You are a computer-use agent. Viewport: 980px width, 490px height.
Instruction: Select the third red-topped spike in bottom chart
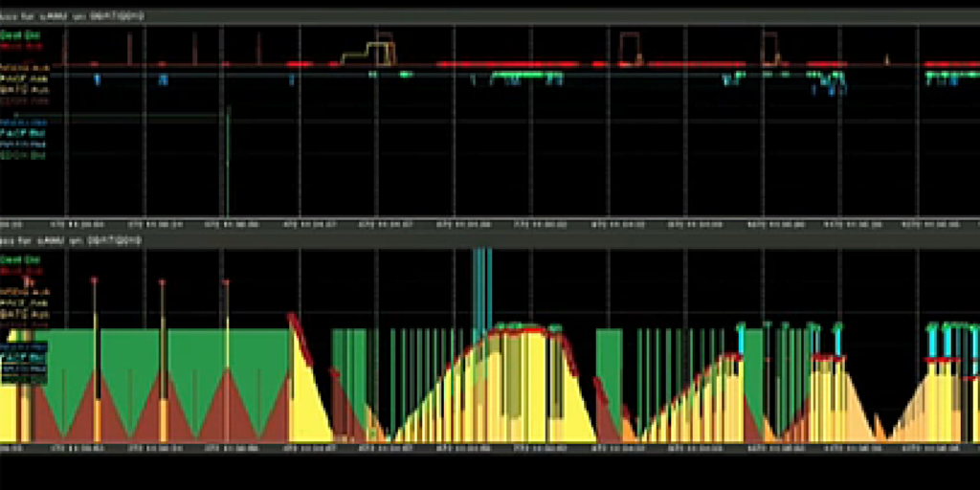pyautogui.click(x=227, y=283)
